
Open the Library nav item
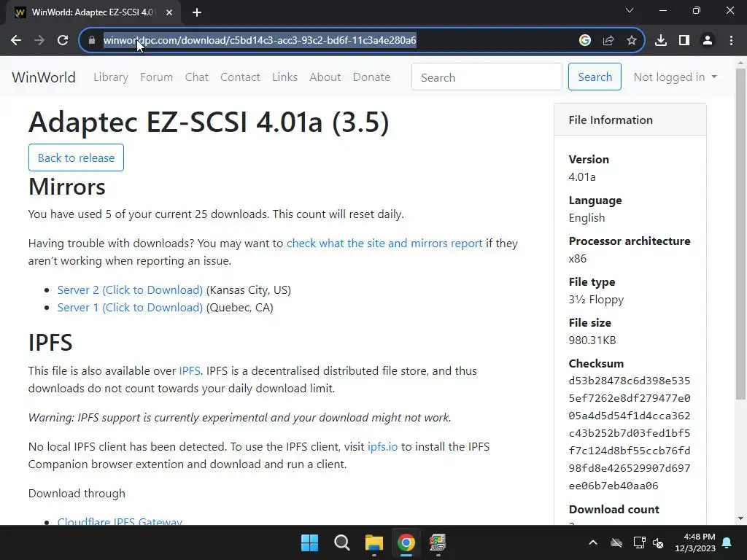coord(111,77)
